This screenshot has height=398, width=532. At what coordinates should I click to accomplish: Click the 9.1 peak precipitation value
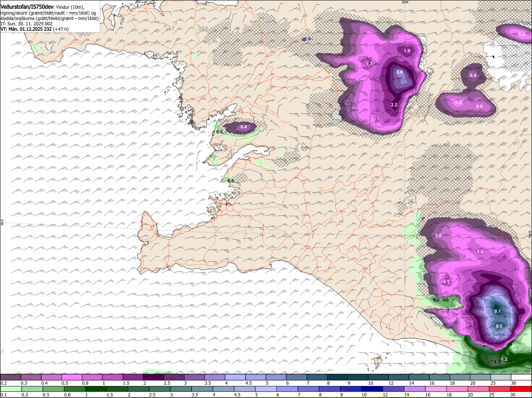point(498,311)
